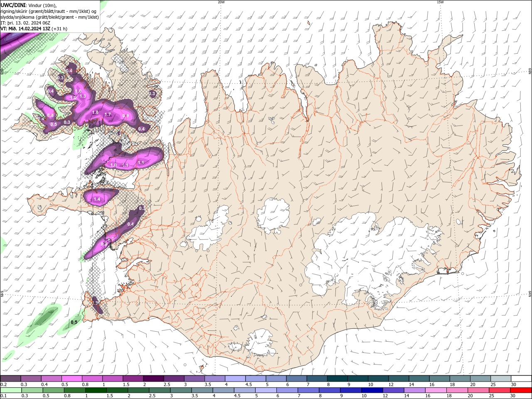This screenshot has width=532, height=399.
Task: Click the 'rigning/skúrir' legend description line
Action: point(49,11)
